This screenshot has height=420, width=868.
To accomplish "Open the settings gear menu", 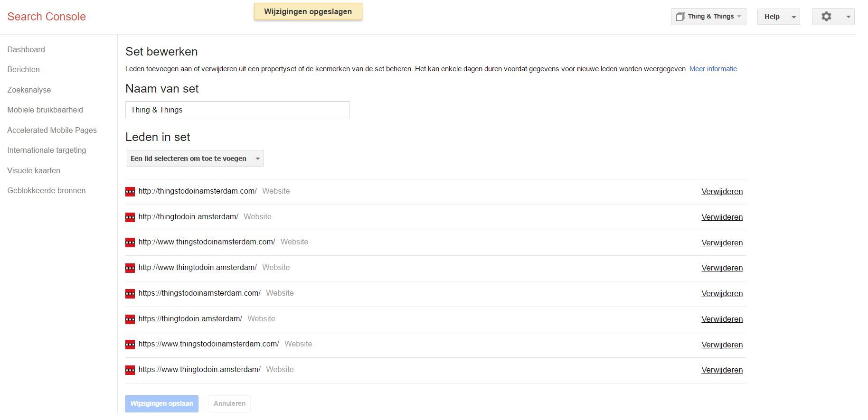I will pyautogui.click(x=832, y=17).
